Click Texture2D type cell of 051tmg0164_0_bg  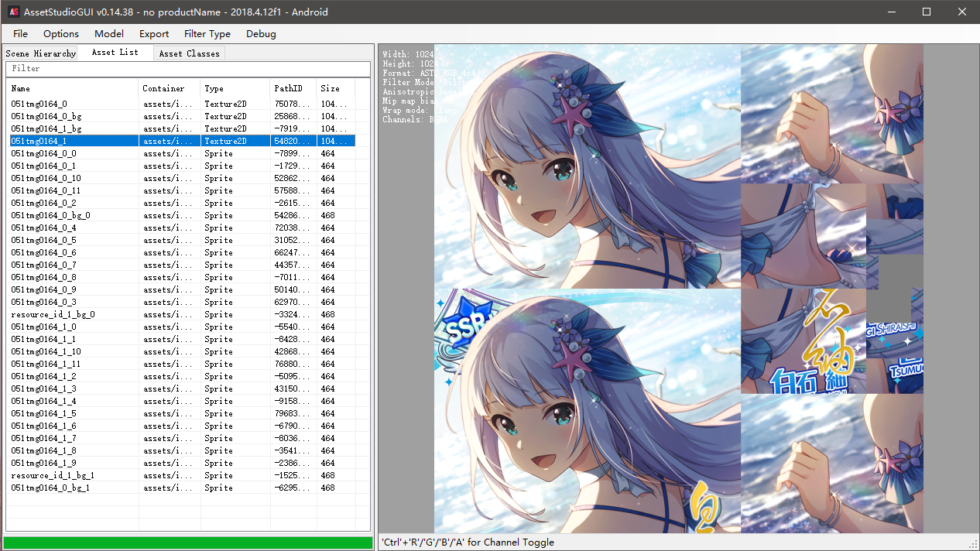235,116
